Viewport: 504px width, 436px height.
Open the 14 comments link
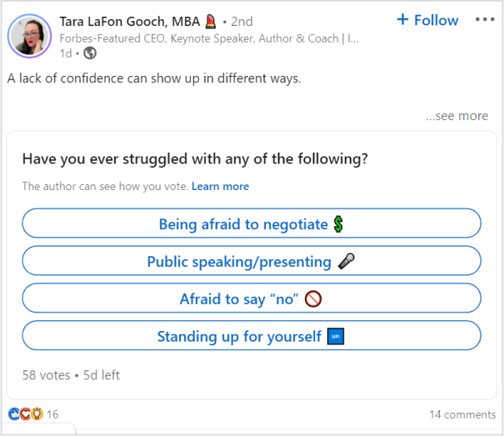(x=462, y=414)
